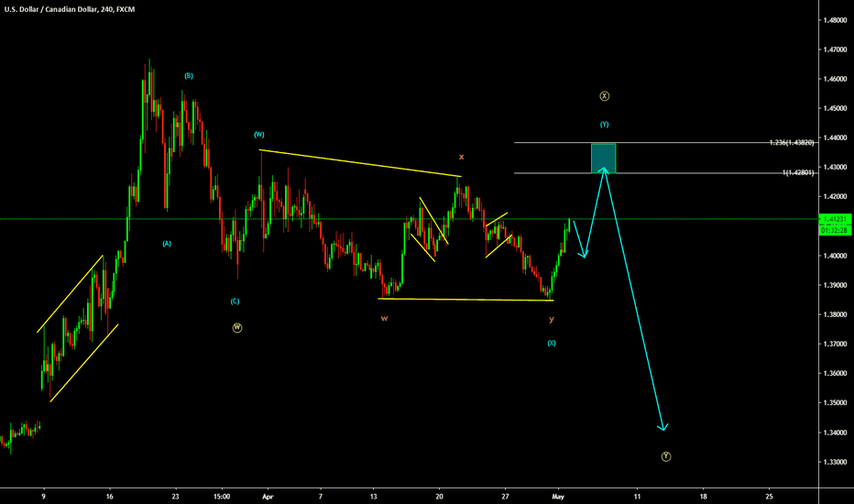Image resolution: width=854 pixels, height=504 pixels.
Task: Click the 7 date label on time axis
Action: click(321, 497)
